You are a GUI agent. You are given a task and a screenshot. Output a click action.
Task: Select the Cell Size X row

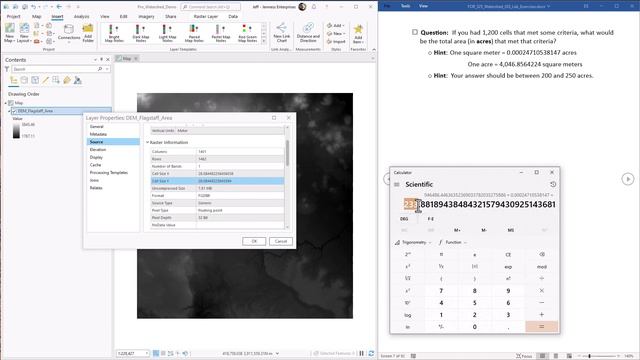point(217,173)
